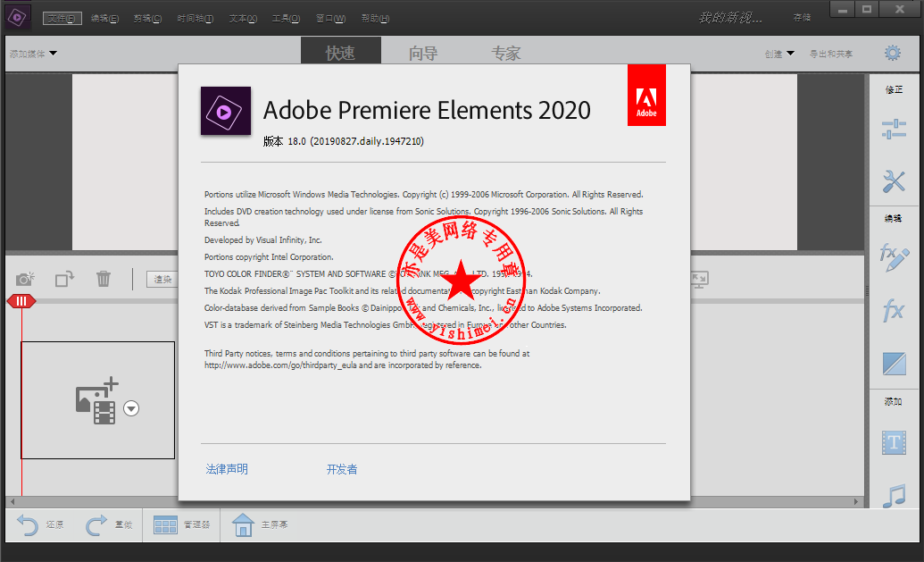Expand the 创建 dropdown
The height and width of the screenshot is (562, 924).
tap(779, 54)
